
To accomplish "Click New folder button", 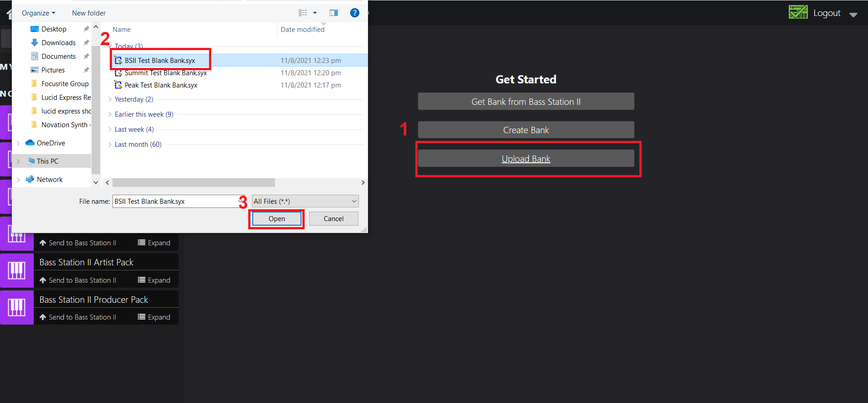I will (89, 13).
